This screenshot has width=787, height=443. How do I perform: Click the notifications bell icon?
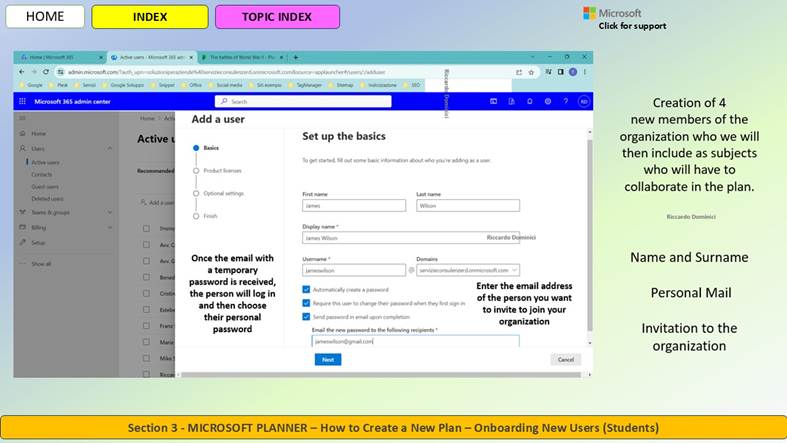[530, 101]
